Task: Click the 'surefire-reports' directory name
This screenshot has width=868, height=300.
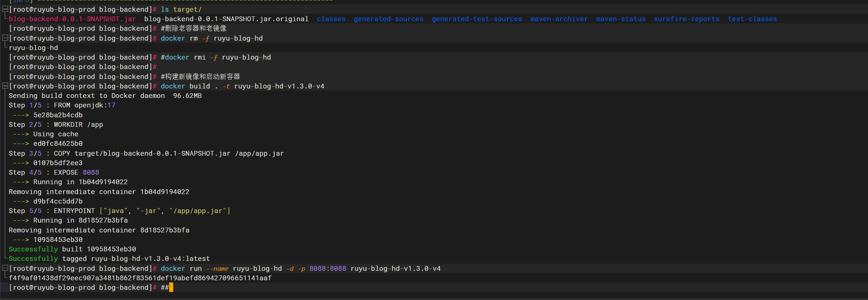Action: click(686, 19)
